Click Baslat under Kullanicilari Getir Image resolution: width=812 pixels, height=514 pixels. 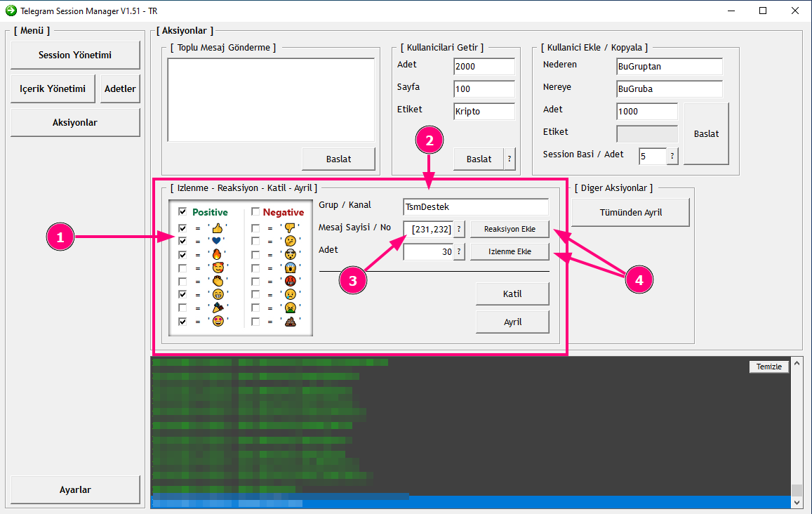[479, 159]
